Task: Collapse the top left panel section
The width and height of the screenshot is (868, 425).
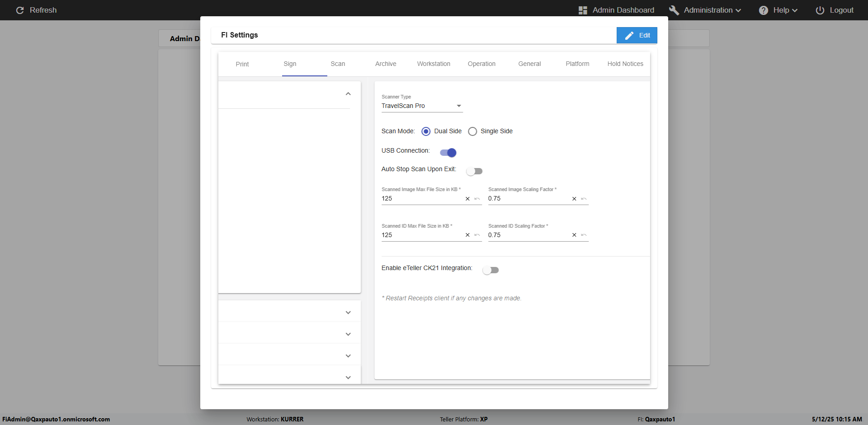Action: (348, 94)
